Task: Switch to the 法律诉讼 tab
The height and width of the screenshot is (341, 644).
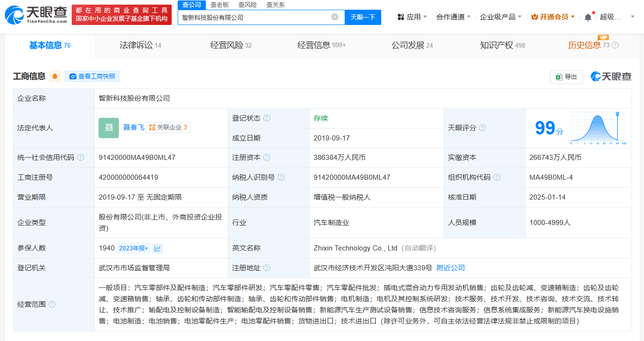Action: pyautogui.click(x=140, y=45)
